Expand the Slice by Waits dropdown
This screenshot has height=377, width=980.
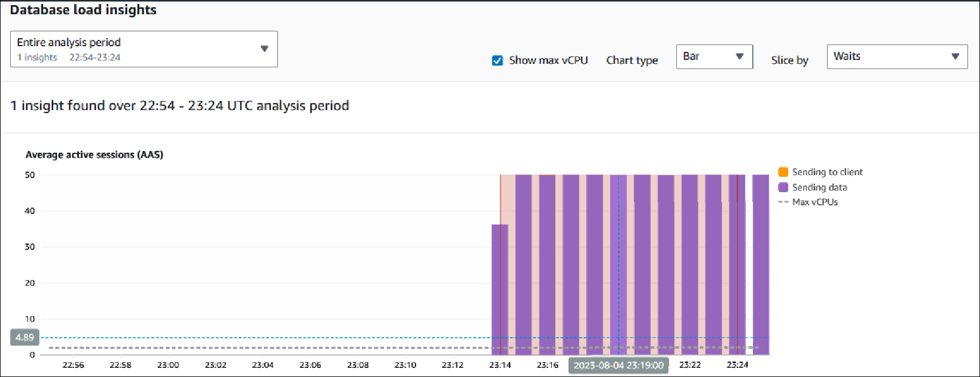pyautogui.click(x=897, y=56)
